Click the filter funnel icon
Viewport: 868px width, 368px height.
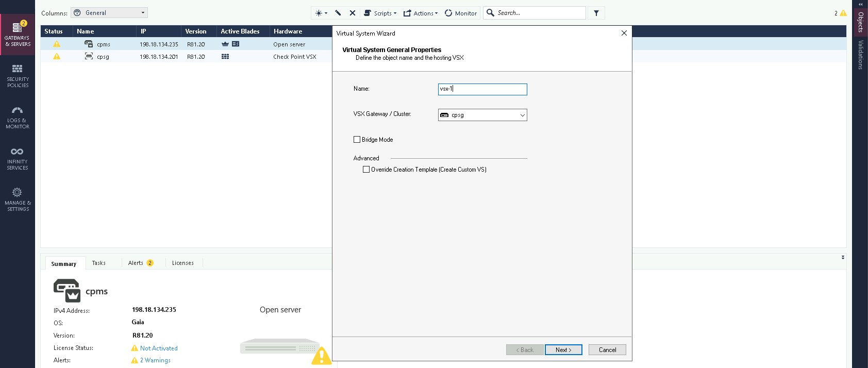pos(596,13)
